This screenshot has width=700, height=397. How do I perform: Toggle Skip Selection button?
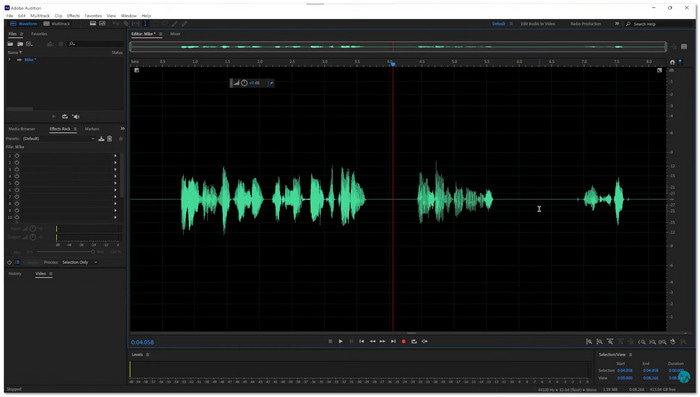425,341
